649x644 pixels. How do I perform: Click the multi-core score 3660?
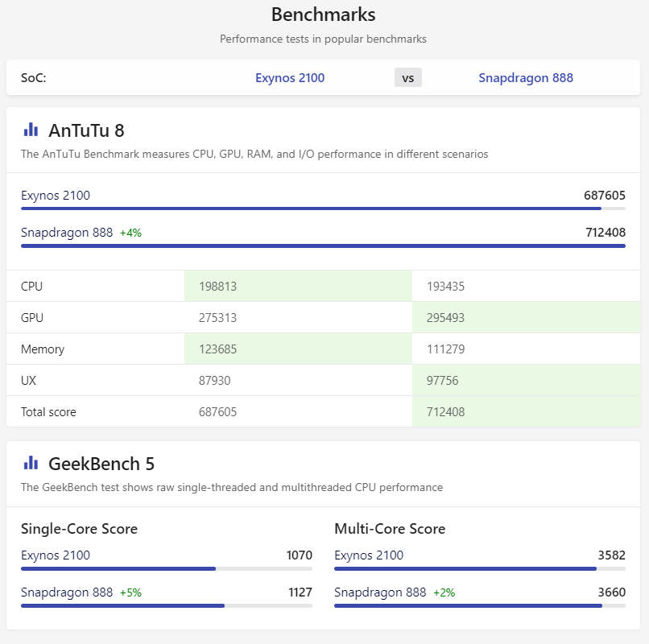pos(611,592)
